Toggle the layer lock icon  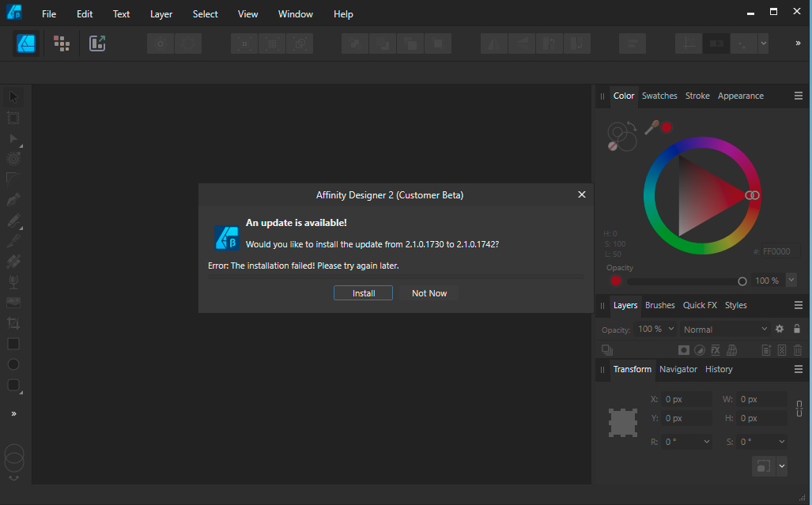coord(797,329)
